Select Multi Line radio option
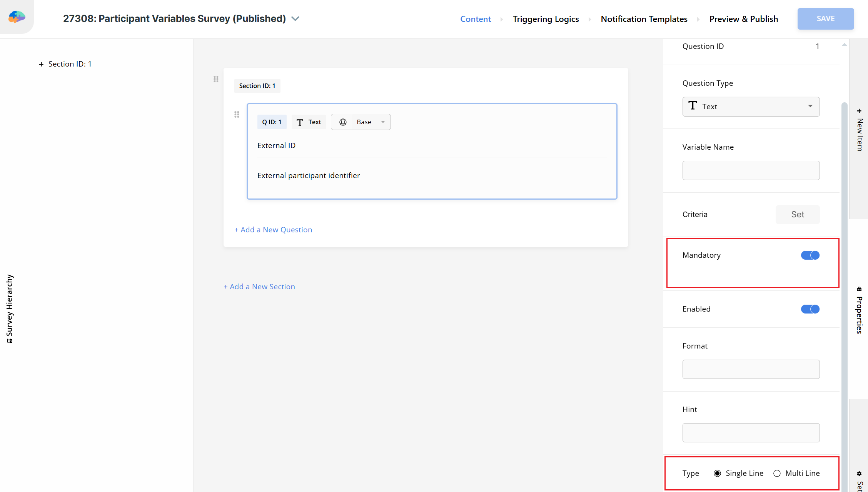 tap(777, 473)
